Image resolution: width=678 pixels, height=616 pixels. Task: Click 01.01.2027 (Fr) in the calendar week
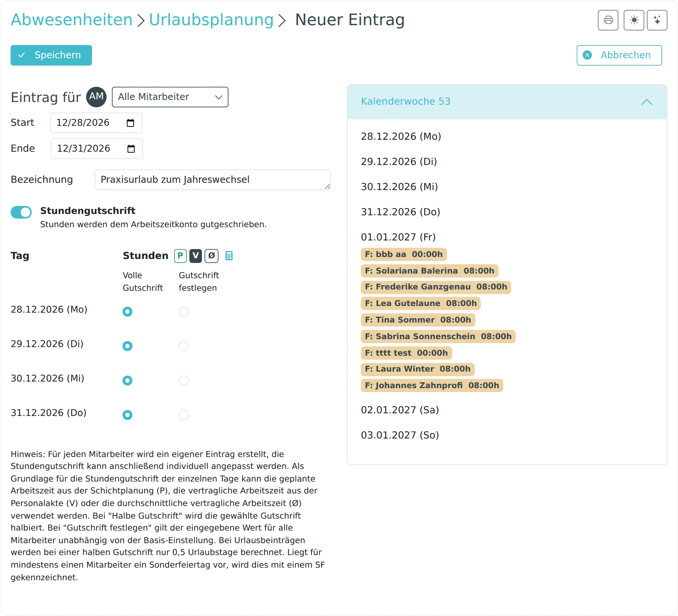(x=398, y=237)
